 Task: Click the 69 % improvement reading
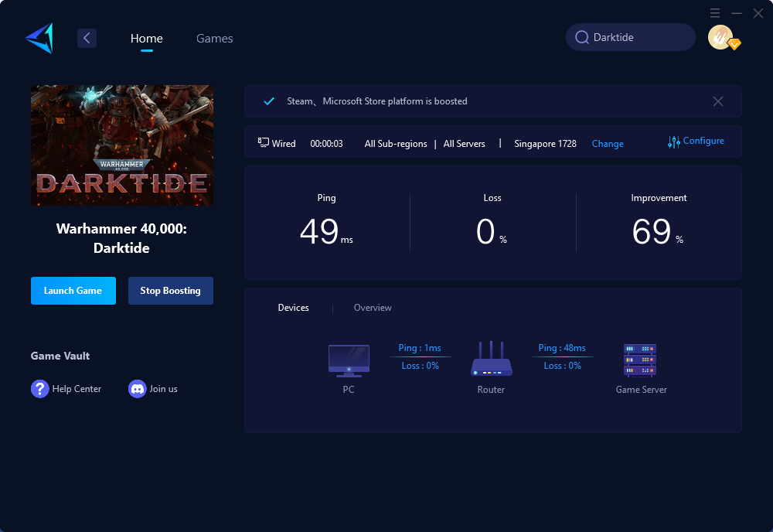point(658,231)
